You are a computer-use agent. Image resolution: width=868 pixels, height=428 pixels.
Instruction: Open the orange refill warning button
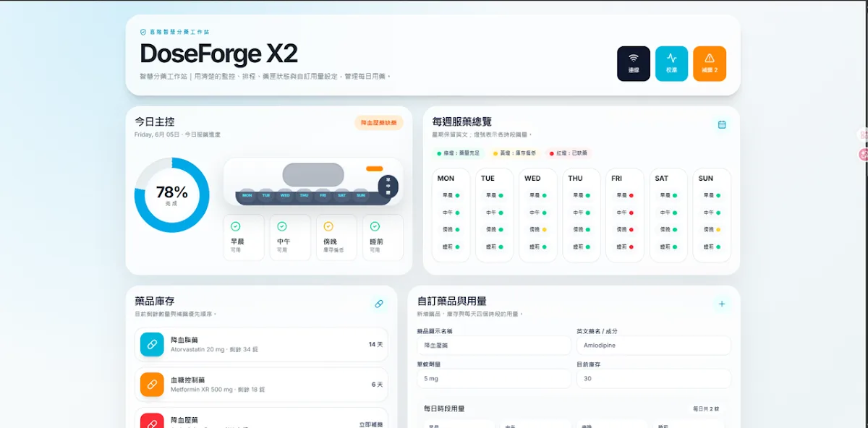[710, 64]
